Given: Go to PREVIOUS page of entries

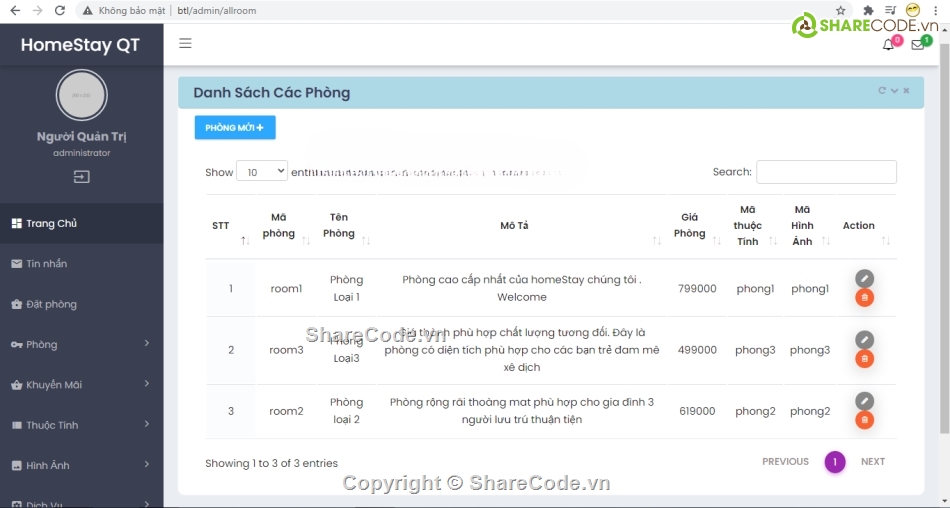Looking at the screenshot, I should 785,462.
